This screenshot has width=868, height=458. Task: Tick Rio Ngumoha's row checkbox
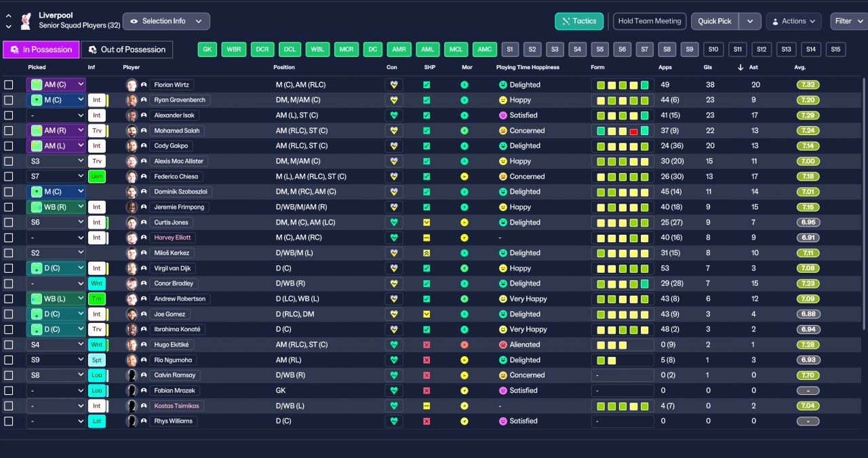[x=9, y=360]
